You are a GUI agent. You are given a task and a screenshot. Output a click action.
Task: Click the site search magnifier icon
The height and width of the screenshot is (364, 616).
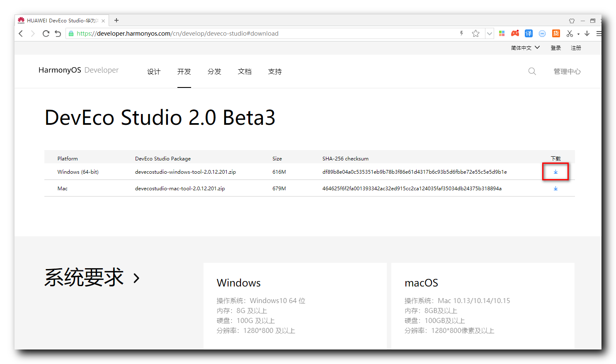[532, 71]
